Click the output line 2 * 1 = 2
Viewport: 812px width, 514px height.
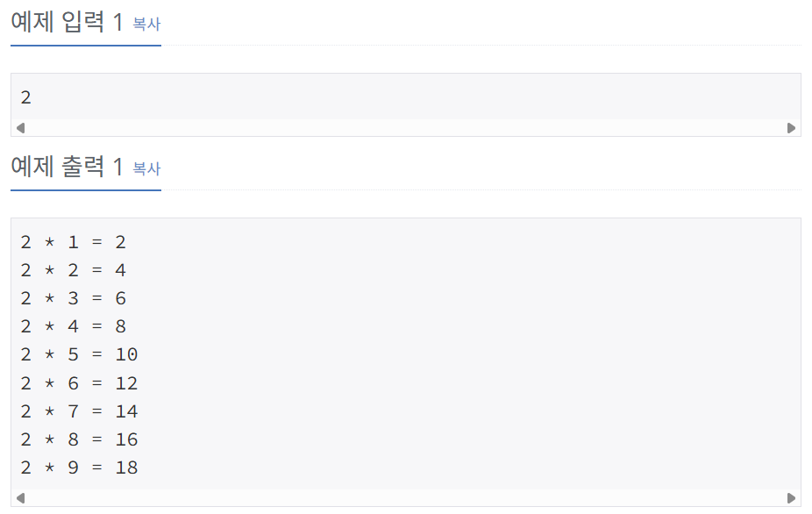point(73,242)
